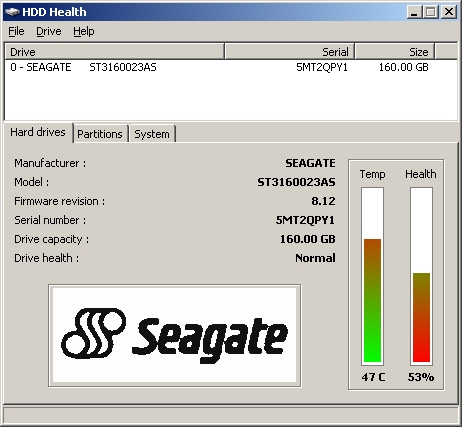Click the Drive health label
The height and width of the screenshot is (427, 462).
pyautogui.click(x=46, y=258)
